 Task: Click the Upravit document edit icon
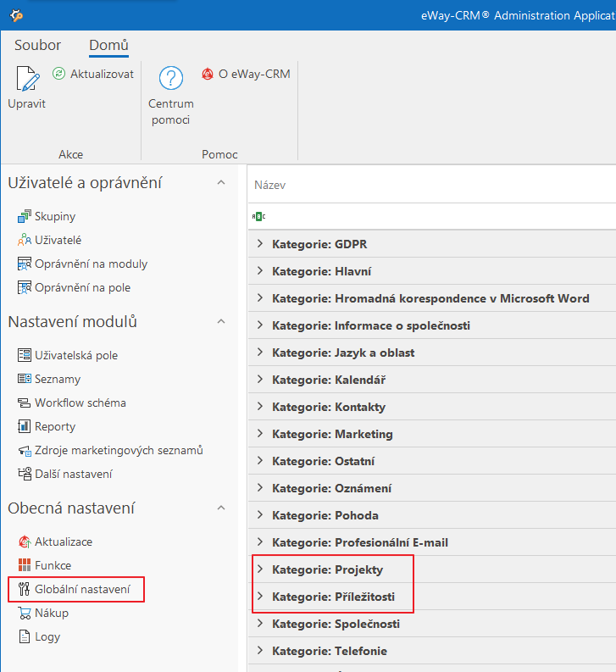[x=27, y=79]
